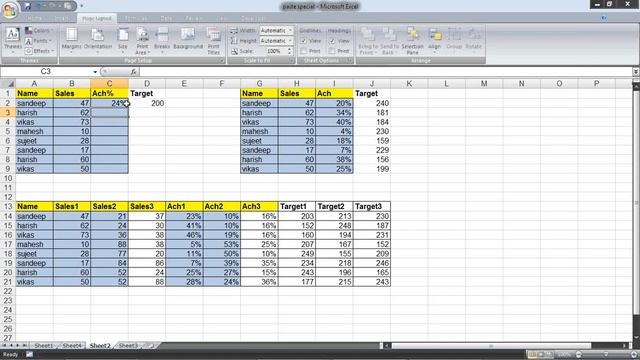Switch to Normal view in status bar
Image resolution: width=640 pixels, height=360 pixels.
coord(532,355)
